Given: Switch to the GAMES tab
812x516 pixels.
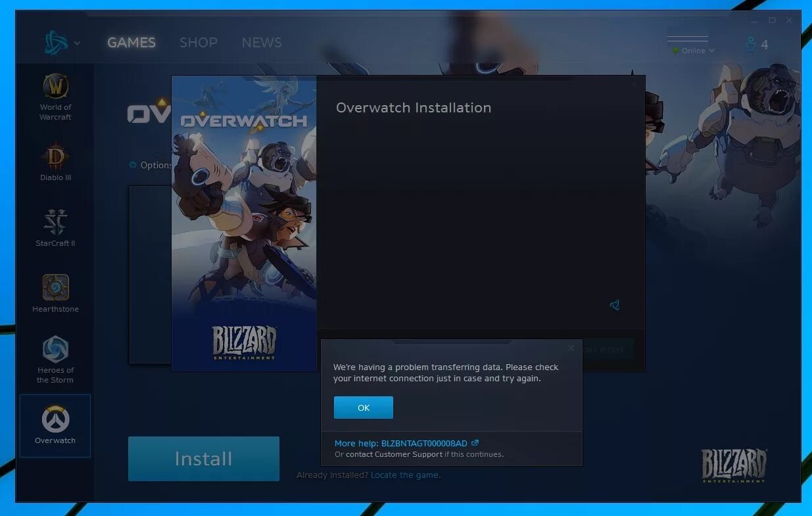Looking at the screenshot, I should pos(131,42).
